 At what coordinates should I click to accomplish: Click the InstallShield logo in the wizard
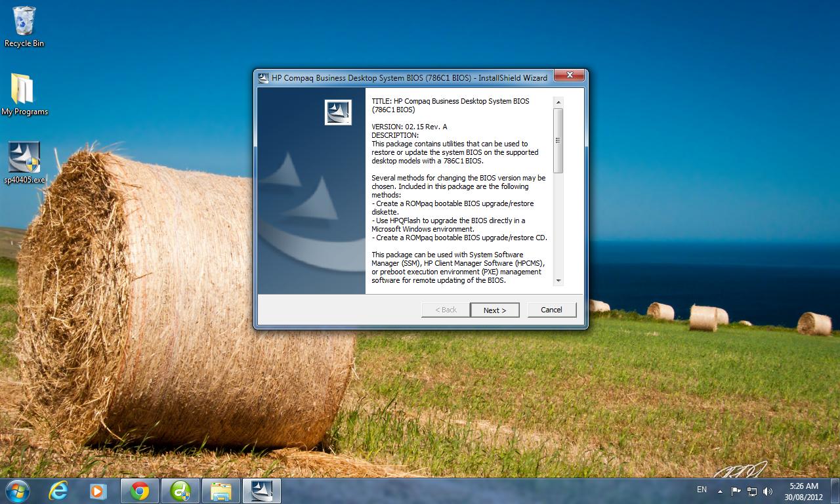point(338,112)
